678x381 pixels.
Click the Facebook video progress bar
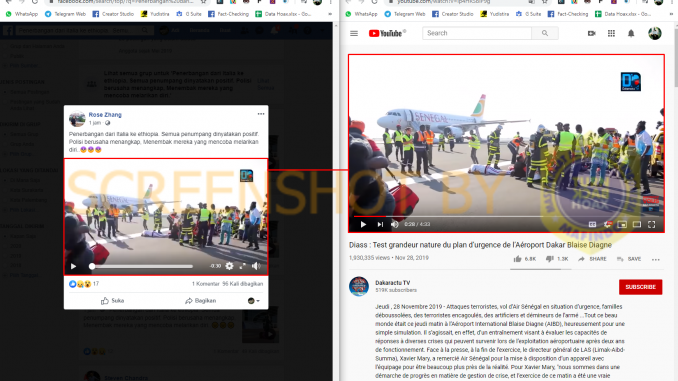pyautogui.click(x=142, y=266)
